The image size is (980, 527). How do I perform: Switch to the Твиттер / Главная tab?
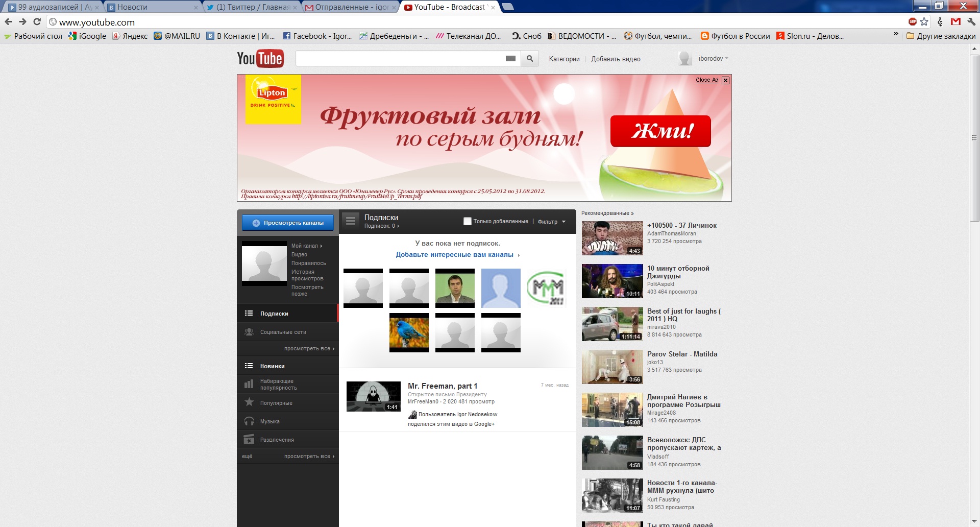(x=251, y=7)
